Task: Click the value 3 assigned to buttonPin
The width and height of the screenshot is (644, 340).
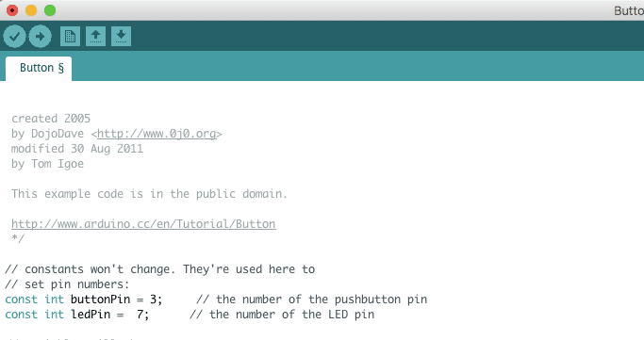Action: [153, 300]
